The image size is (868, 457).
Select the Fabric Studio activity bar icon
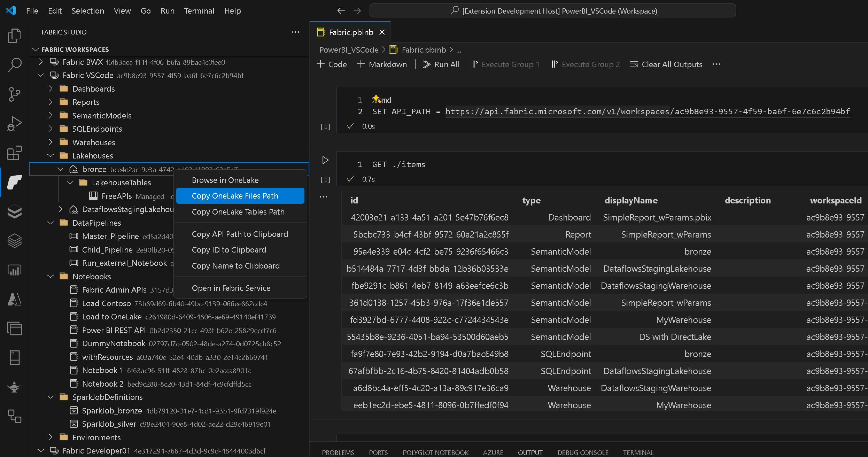pos(14,182)
